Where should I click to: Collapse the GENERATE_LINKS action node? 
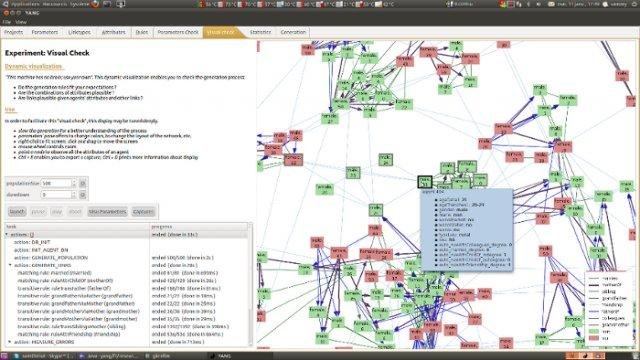[10, 265]
